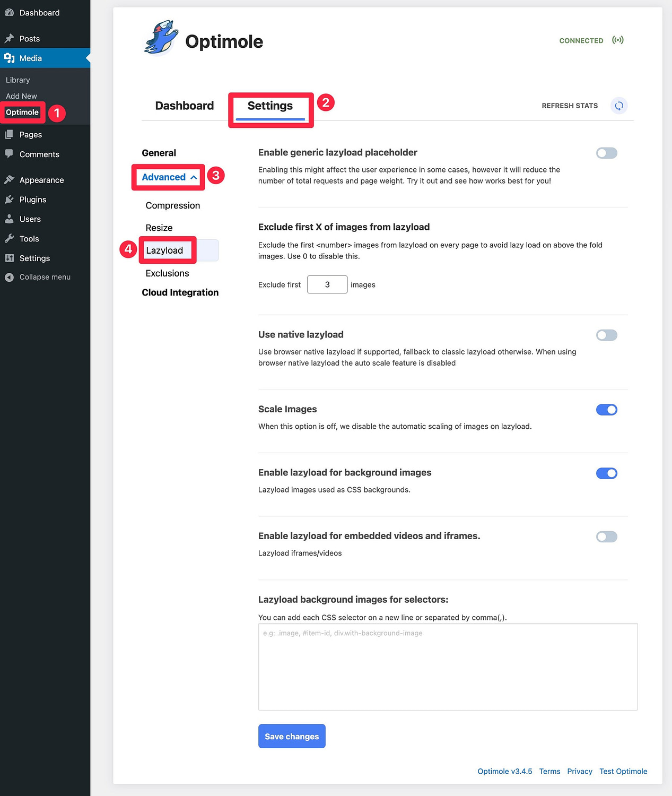This screenshot has height=796, width=672.
Task: Open the Settings tab
Action: pyautogui.click(x=270, y=106)
